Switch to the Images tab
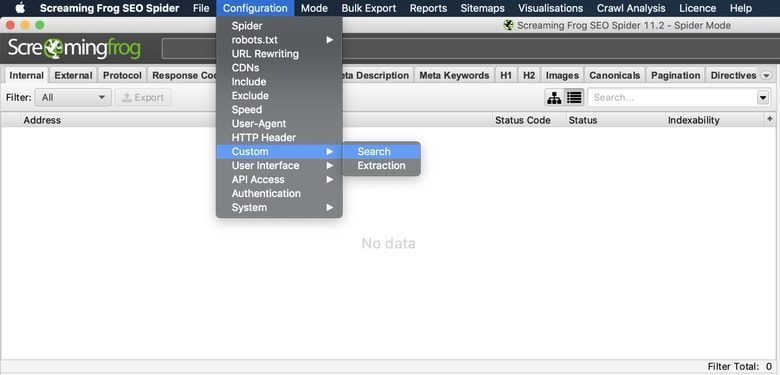Screen dimensions: 780x375 click(x=562, y=76)
